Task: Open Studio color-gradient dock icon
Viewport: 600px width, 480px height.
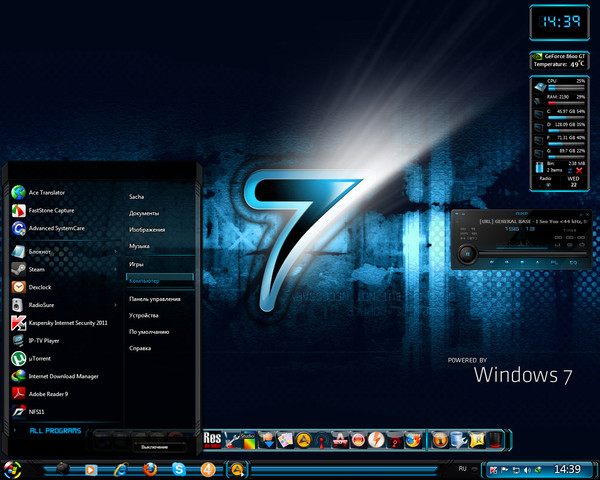Action: coord(248,440)
